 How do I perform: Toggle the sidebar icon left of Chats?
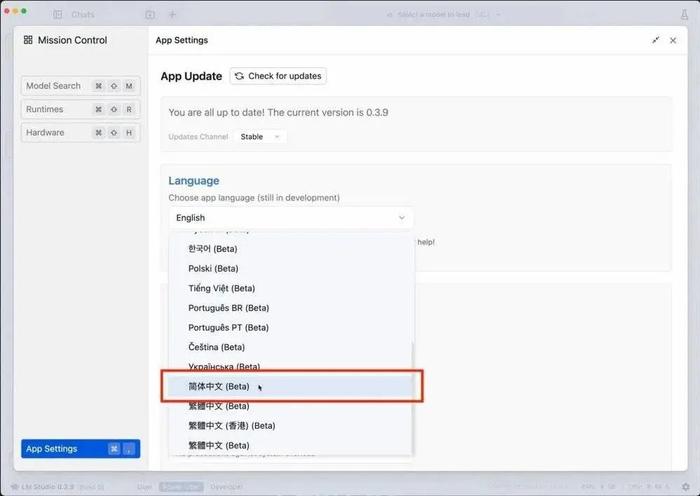(58, 14)
